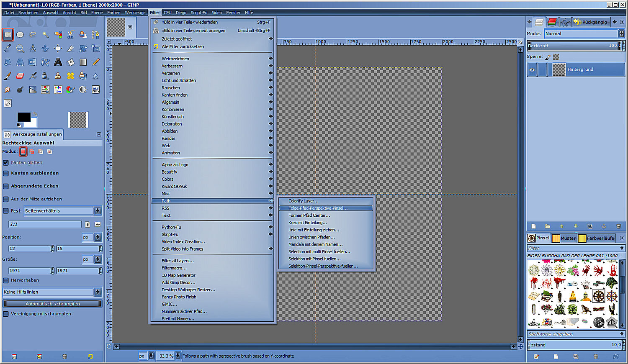
Task: Duplicate the layer in Layers panel
Action: (x=590, y=226)
